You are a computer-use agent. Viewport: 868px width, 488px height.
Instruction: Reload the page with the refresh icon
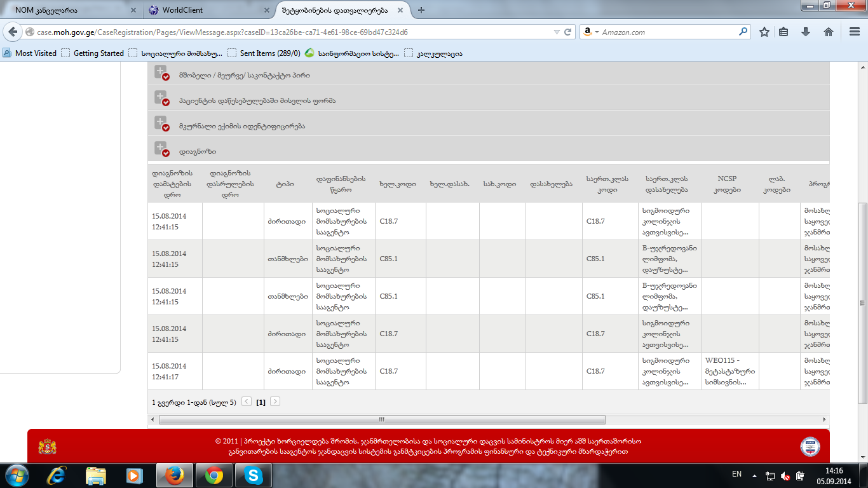(x=569, y=32)
